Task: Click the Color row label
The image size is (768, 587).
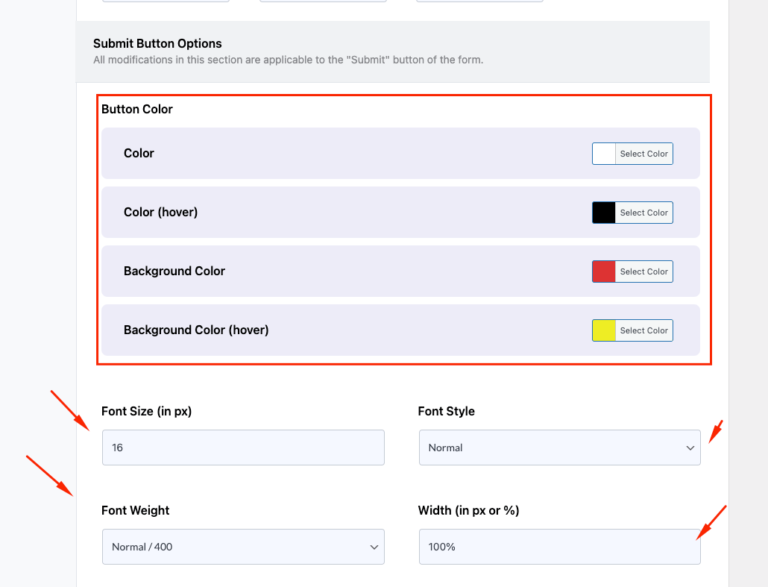Action: click(x=139, y=153)
